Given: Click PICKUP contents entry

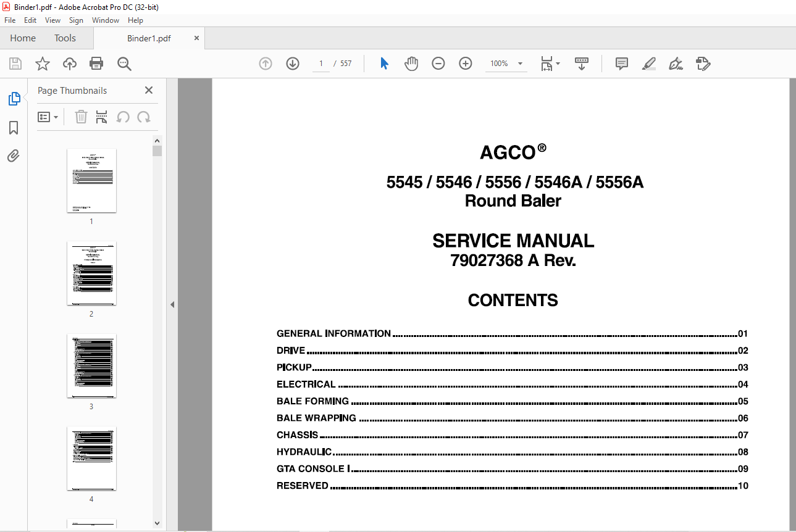Looking at the screenshot, I should pyautogui.click(x=513, y=368).
